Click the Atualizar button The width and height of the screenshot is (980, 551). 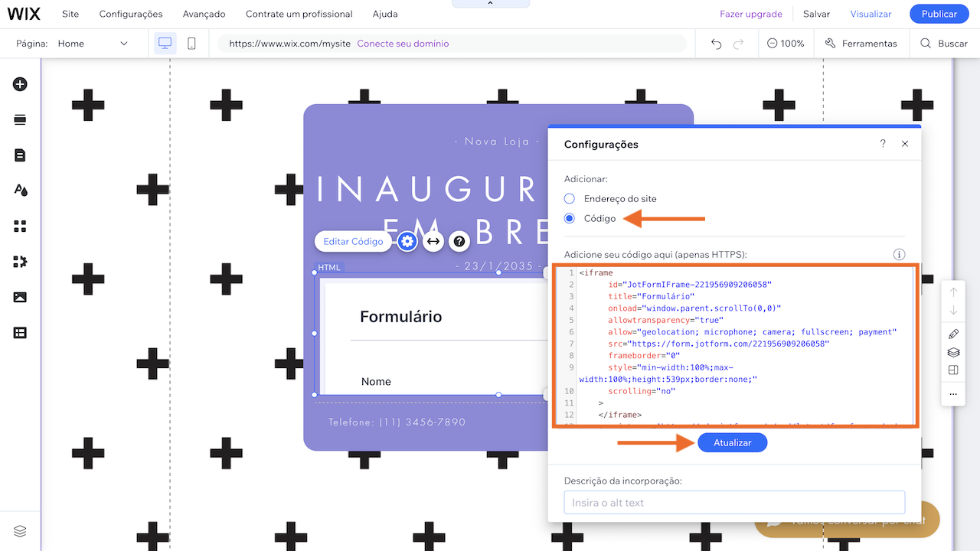pos(732,442)
